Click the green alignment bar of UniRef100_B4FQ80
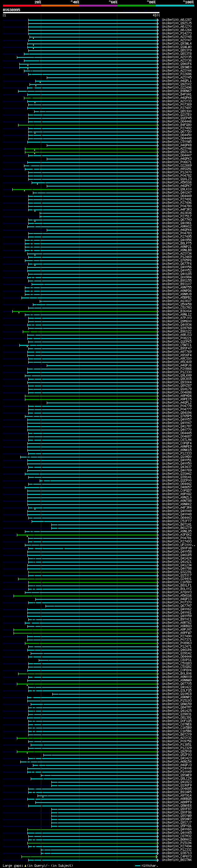 click(x=88, y=125)
